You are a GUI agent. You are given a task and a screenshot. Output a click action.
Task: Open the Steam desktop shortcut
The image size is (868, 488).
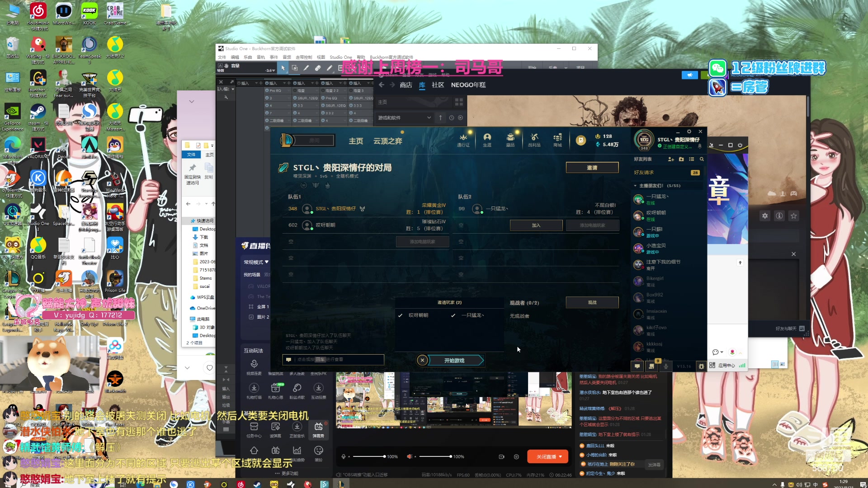tap(38, 117)
